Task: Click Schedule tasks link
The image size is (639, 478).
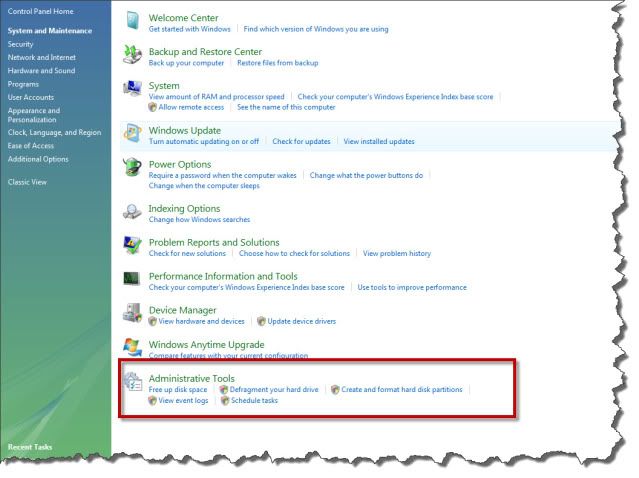Action: coord(254,401)
